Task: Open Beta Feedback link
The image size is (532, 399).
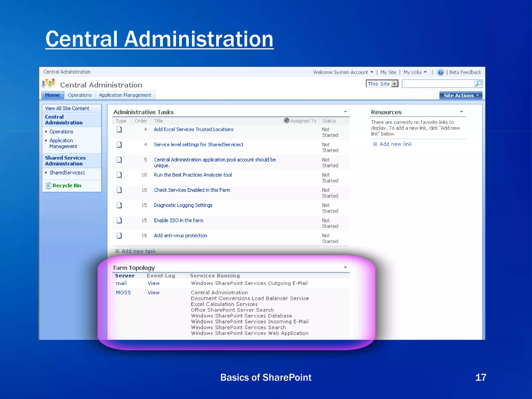Action: (465, 72)
